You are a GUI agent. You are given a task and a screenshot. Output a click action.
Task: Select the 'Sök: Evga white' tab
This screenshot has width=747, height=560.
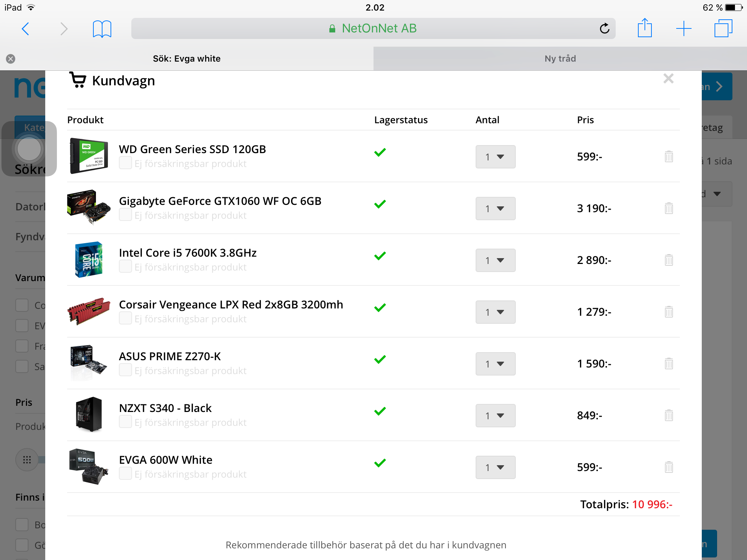click(186, 59)
